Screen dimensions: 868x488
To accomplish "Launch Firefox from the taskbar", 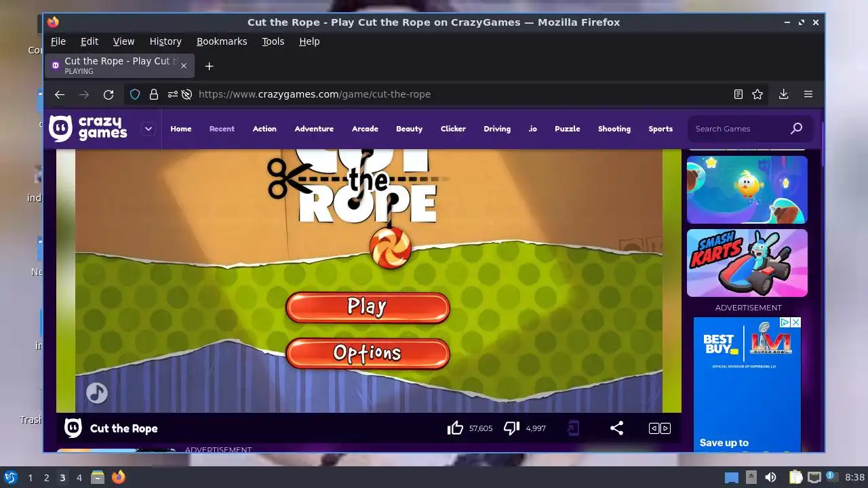I will (119, 477).
